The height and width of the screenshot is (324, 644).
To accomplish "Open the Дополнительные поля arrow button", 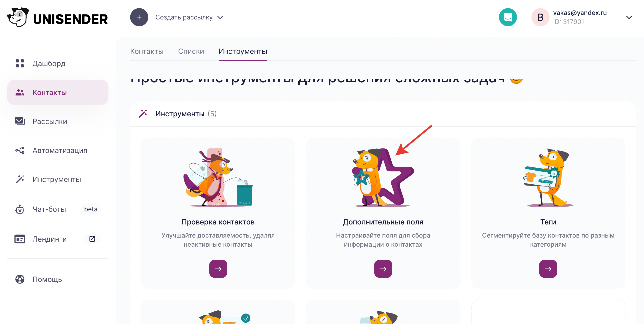I will pos(383,269).
